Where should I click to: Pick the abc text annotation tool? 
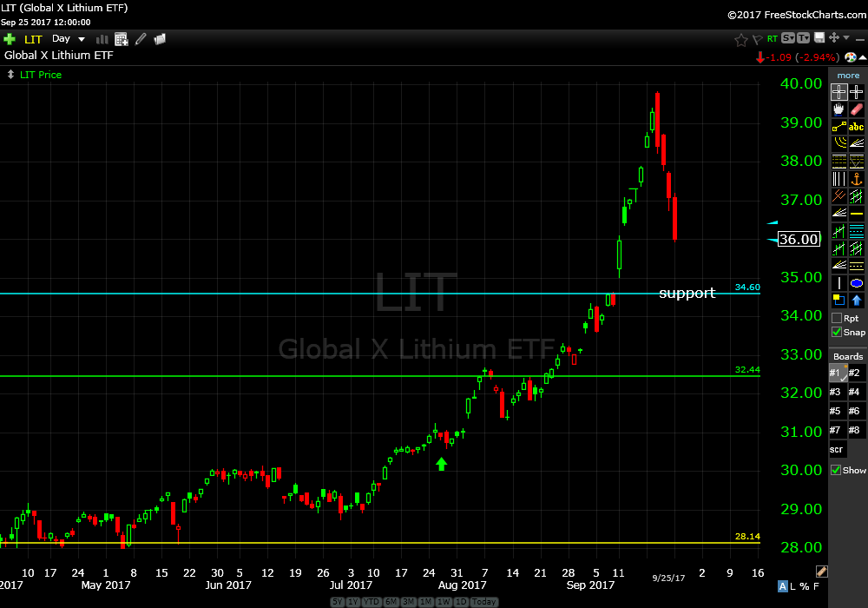click(857, 127)
